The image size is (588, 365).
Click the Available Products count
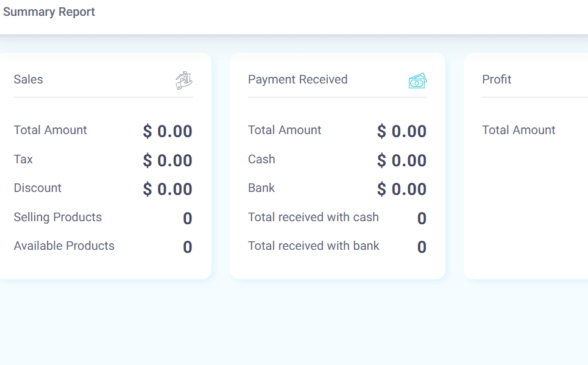188,247
